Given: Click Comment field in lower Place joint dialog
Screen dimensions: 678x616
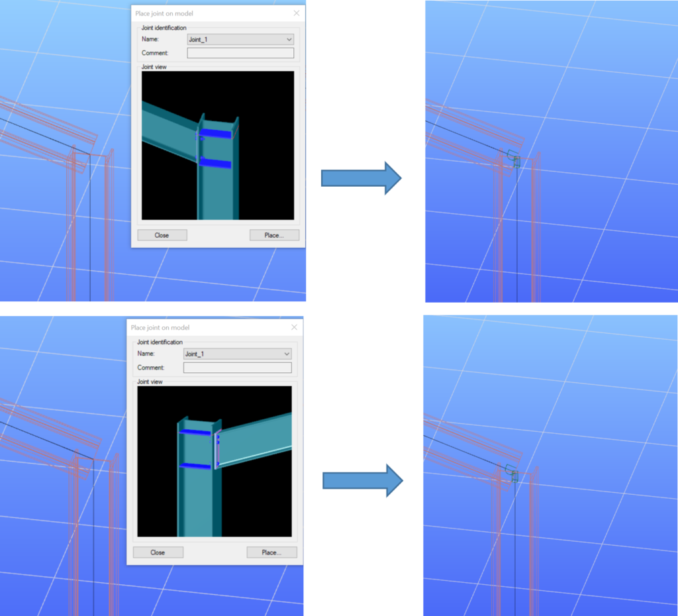Looking at the screenshot, I should tap(238, 368).
